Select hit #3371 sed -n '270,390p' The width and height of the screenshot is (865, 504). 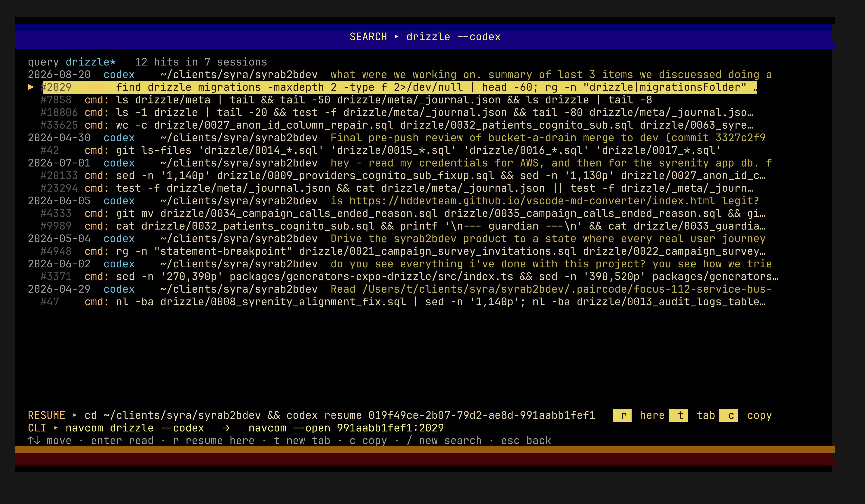[410, 277]
